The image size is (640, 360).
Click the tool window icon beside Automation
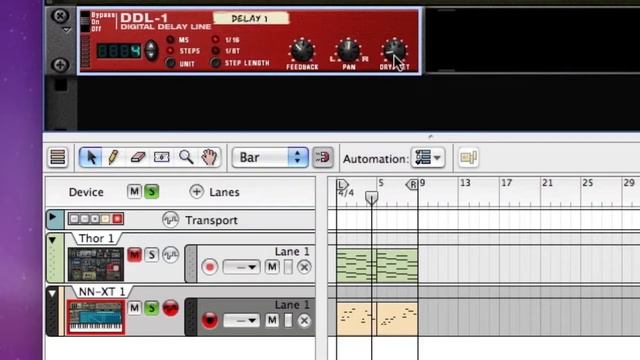[468, 158]
